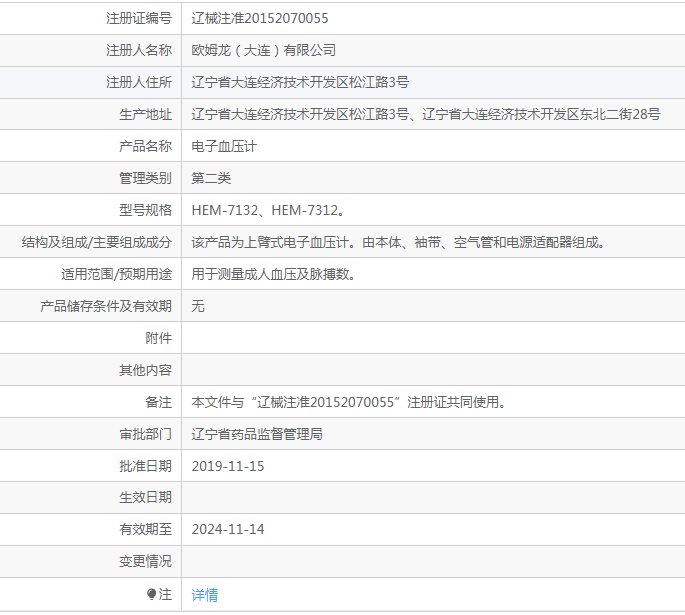Viewport: 685px width, 615px height.
Task: Click the 生产地址 production address value
Action: coord(426,114)
